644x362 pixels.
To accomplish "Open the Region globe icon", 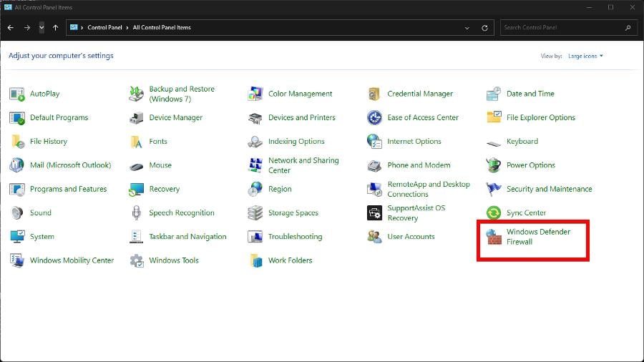I will tap(255, 189).
